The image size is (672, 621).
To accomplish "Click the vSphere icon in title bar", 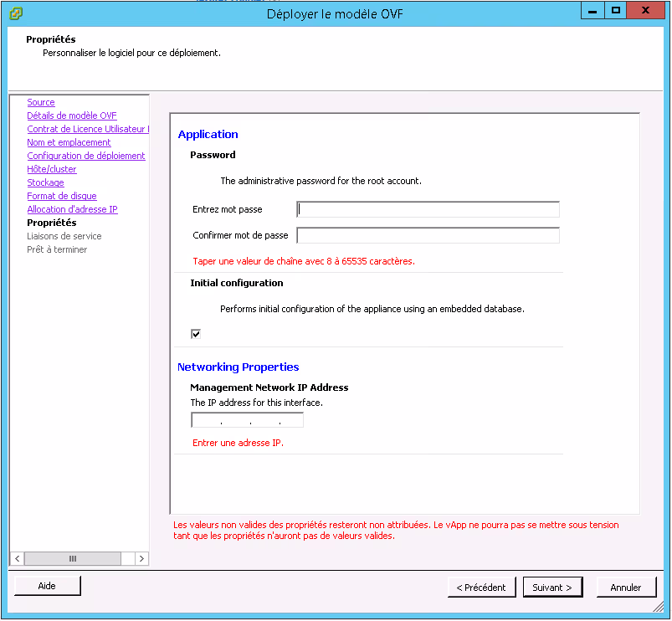I will (x=16, y=13).
